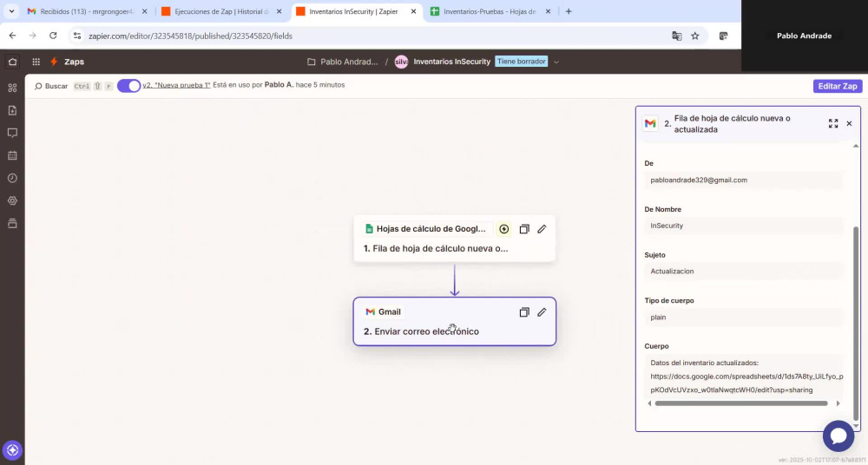Screen dimensions: 868x465
Task: Open a new browser tab
Action: tap(568, 11)
